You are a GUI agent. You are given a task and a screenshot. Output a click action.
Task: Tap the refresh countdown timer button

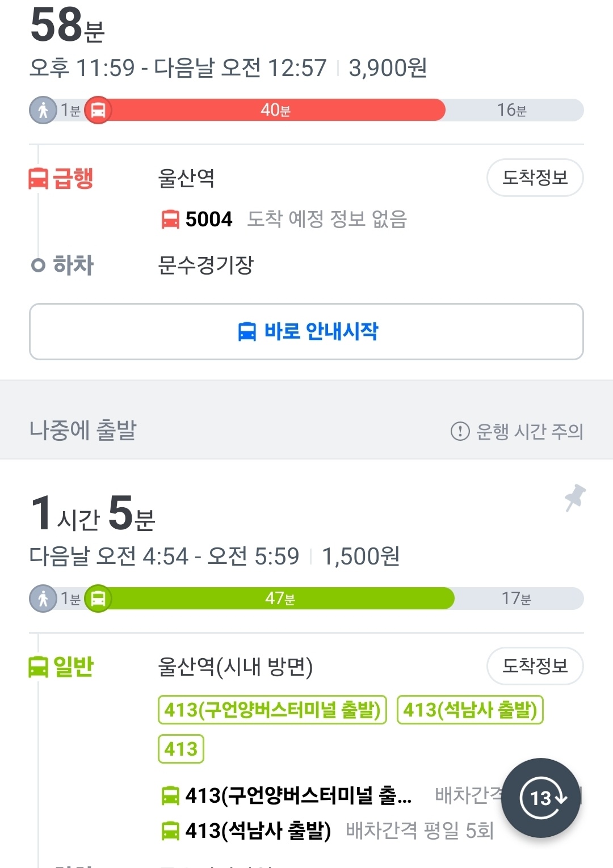[x=540, y=798]
